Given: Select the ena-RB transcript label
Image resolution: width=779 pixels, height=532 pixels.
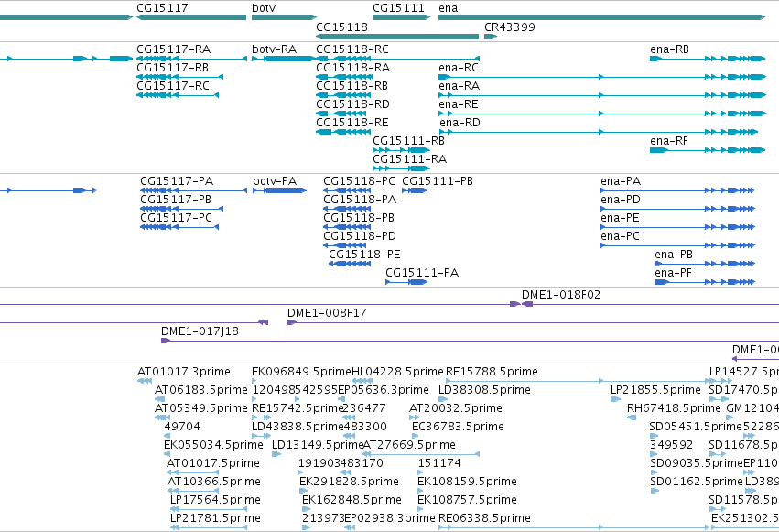Looking at the screenshot, I should pos(669,49).
